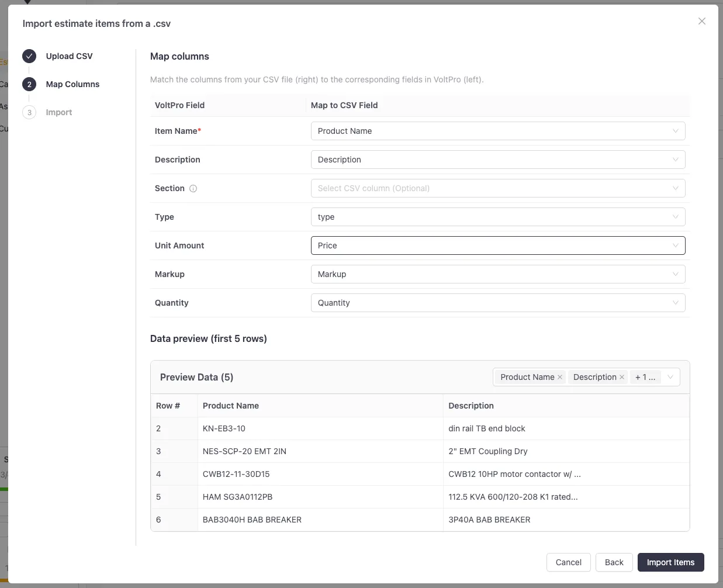723x588 pixels.
Task: Click 'din rail TB end block' cell
Action: click(566, 428)
